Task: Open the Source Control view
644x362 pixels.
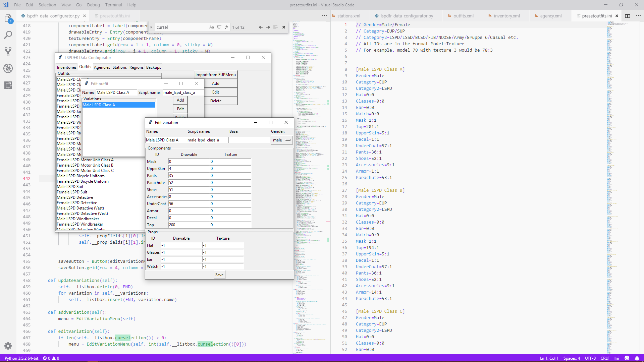Action: point(8,51)
